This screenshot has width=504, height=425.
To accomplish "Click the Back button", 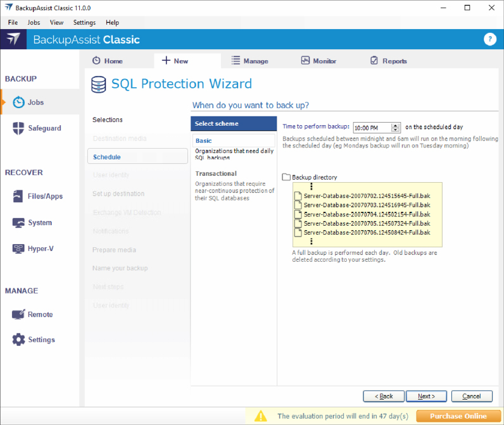I will pyautogui.click(x=384, y=396).
